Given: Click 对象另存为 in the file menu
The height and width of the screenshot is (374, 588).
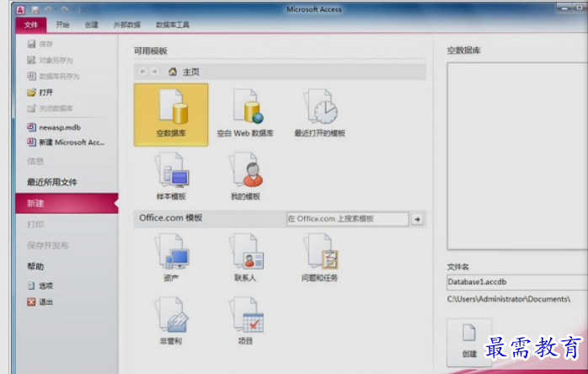Looking at the screenshot, I should coord(50,60).
